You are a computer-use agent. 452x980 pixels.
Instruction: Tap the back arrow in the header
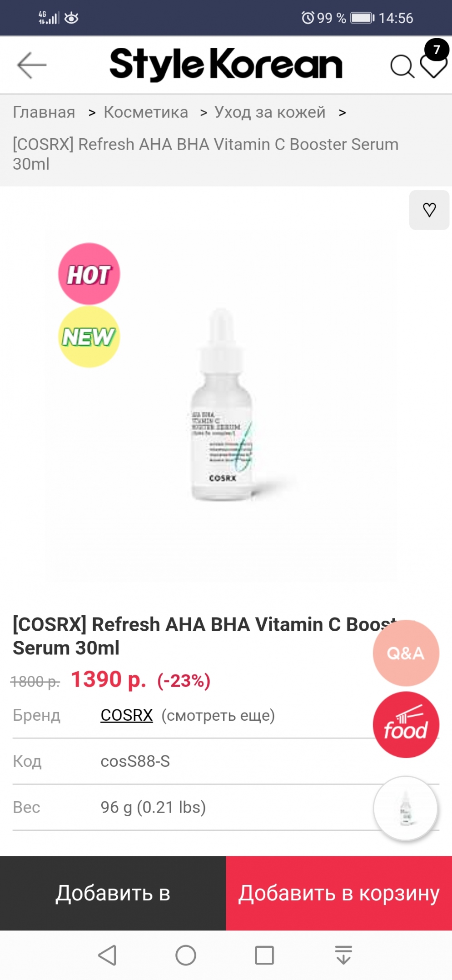coord(32,65)
